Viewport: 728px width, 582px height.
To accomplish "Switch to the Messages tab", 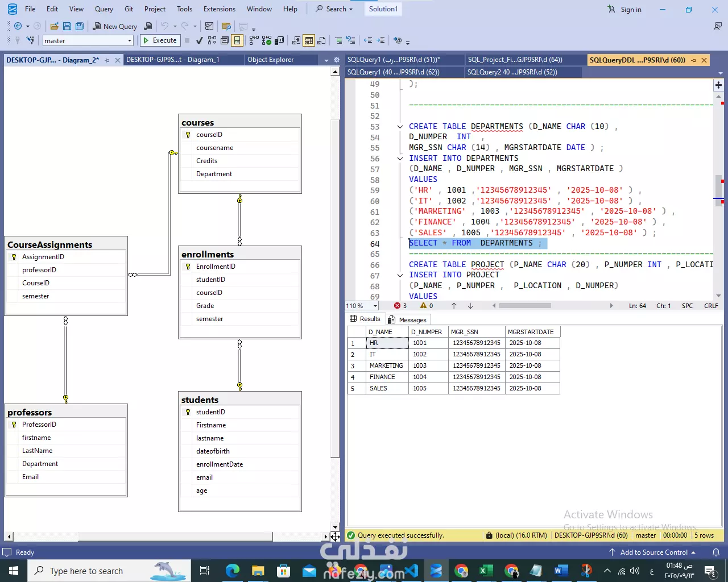I will [407, 319].
